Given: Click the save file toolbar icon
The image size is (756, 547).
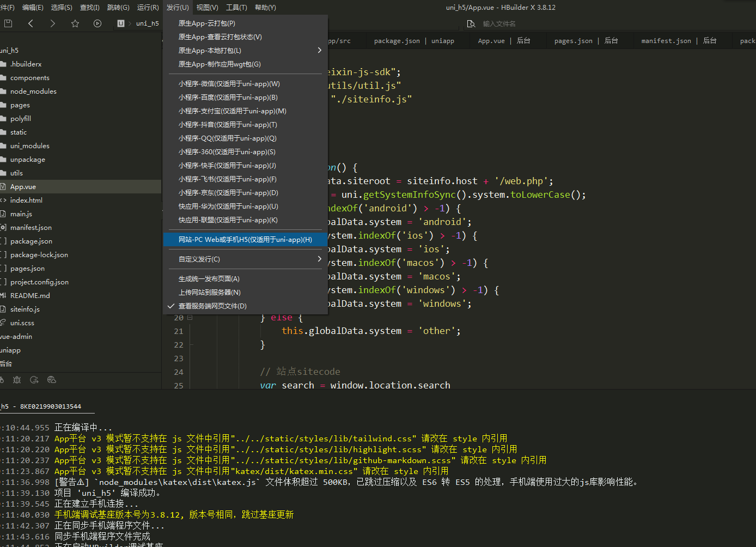Looking at the screenshot, I should coord(8,23).
